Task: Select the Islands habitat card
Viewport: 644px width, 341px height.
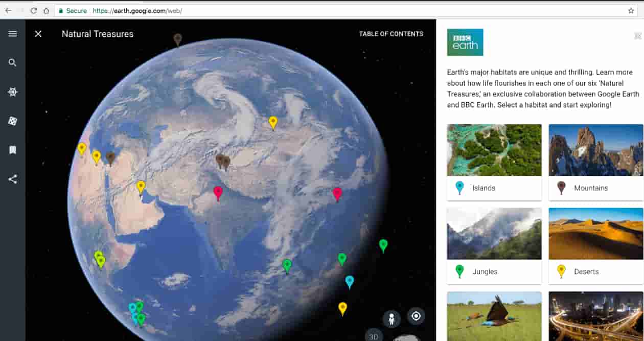Action: tap(494, 162)
